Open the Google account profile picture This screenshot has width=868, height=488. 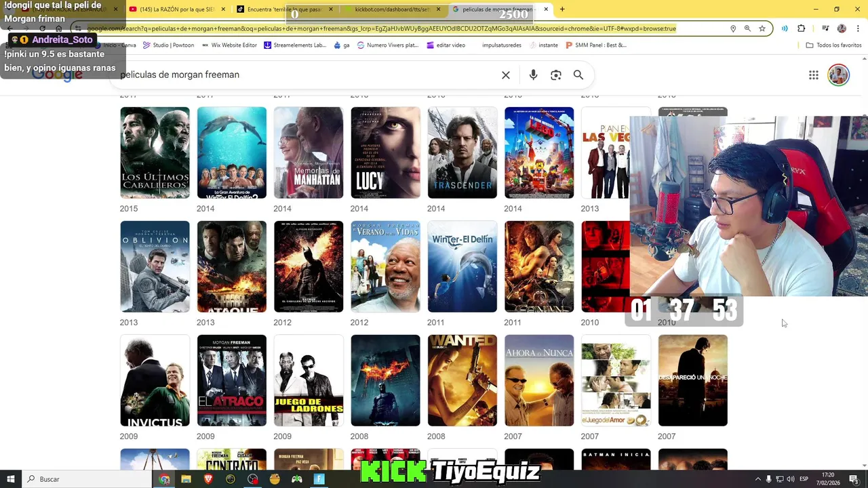point(838,75)
